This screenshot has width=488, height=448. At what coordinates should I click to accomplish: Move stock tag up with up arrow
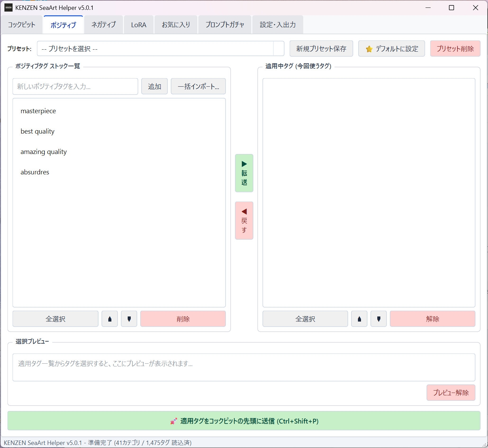(x=110, y=319)
